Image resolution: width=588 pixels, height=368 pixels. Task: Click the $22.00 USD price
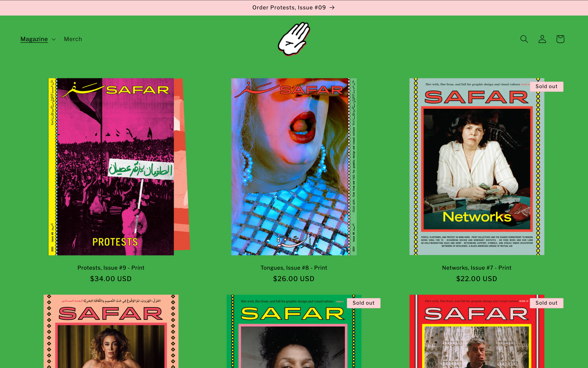[x=477, y=279]
